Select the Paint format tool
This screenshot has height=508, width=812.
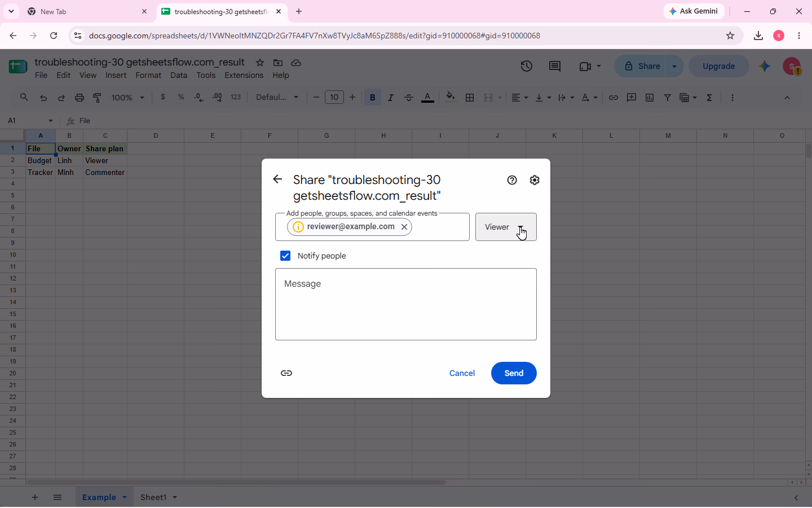pos(98,98)
